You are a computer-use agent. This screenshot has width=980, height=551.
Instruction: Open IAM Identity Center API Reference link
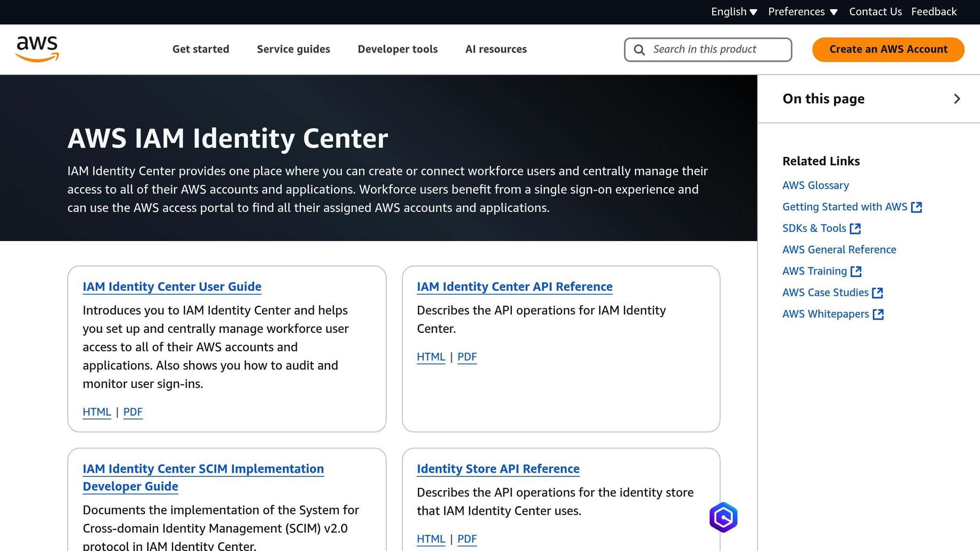(x=514, y=287)
